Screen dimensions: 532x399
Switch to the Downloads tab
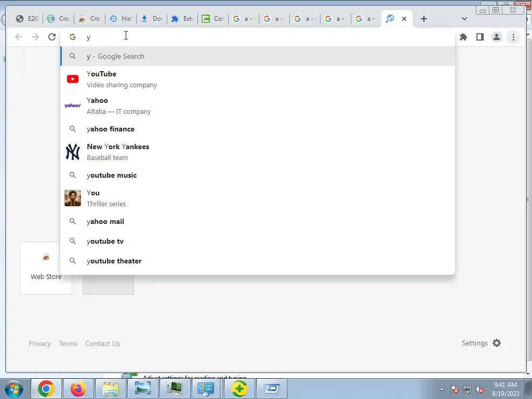coord(152,19)
